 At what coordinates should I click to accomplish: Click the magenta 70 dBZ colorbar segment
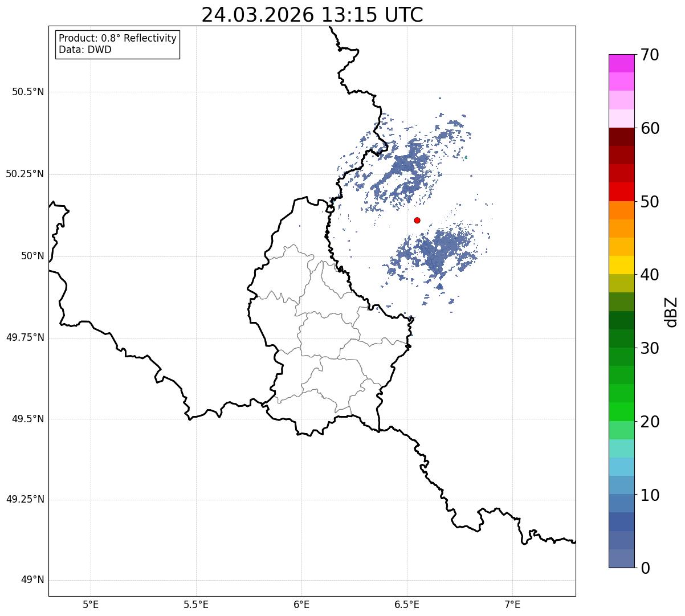tap(621, 63)
